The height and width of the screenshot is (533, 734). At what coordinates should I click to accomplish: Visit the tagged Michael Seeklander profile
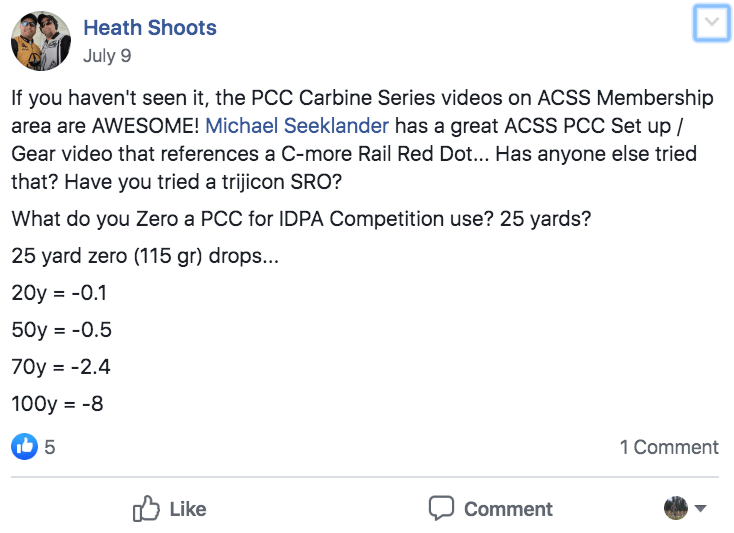point(297,125)
